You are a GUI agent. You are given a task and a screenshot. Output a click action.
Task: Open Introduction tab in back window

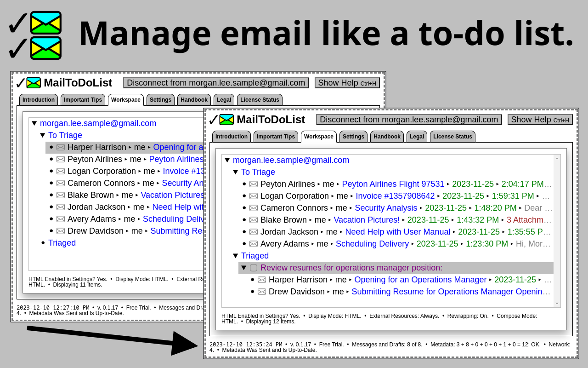click(39, 100)
